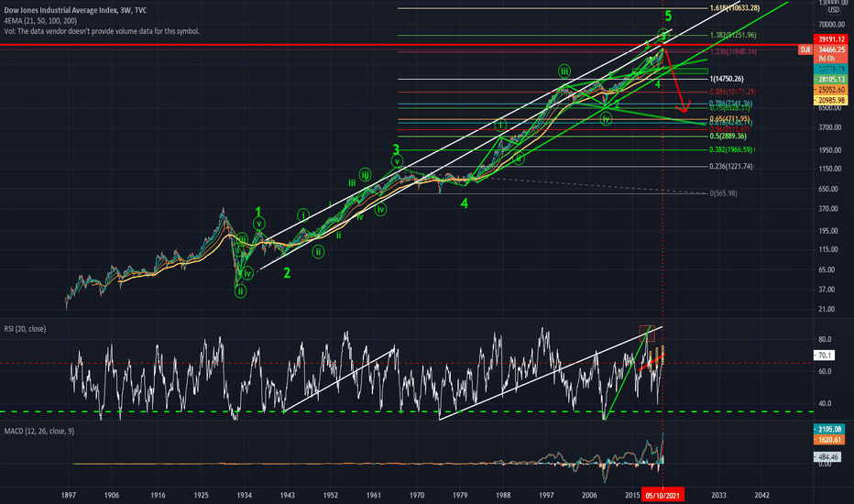Select the 4EMA (21, 50, 100, 200) indicator legend

click(40, 21)
